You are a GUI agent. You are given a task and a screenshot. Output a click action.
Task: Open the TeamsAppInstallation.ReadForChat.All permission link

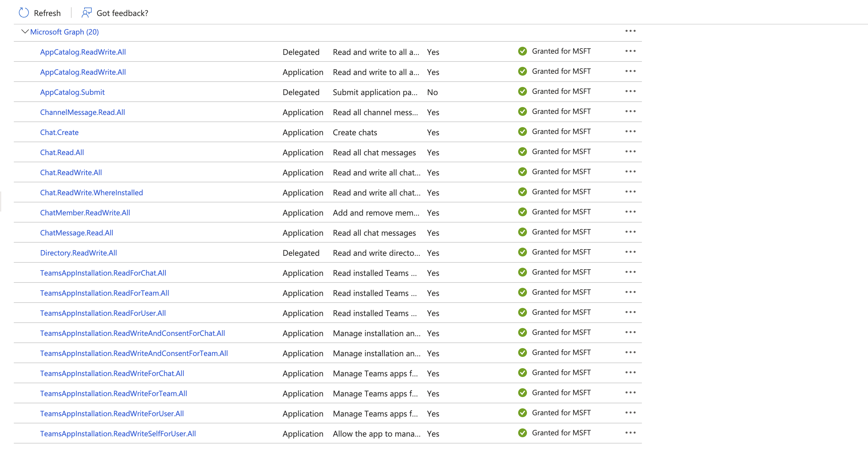click(x=103, y=273)
